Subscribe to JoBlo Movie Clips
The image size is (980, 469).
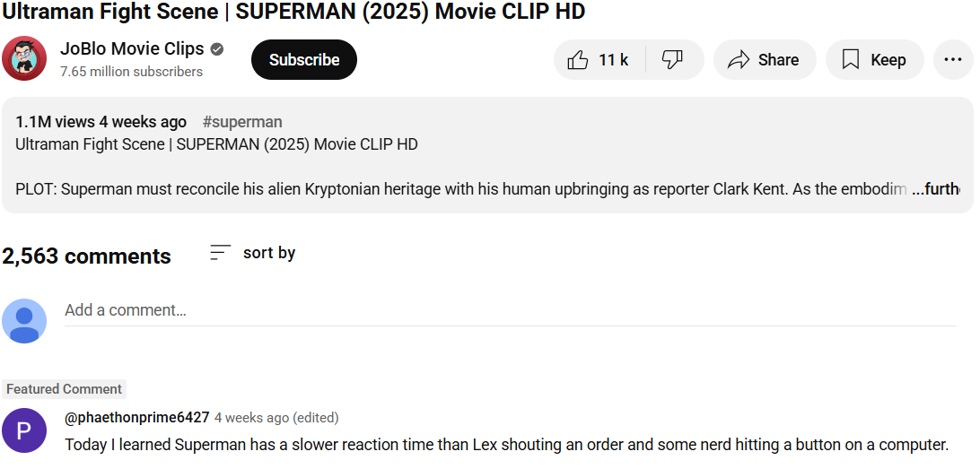(303, 60)
